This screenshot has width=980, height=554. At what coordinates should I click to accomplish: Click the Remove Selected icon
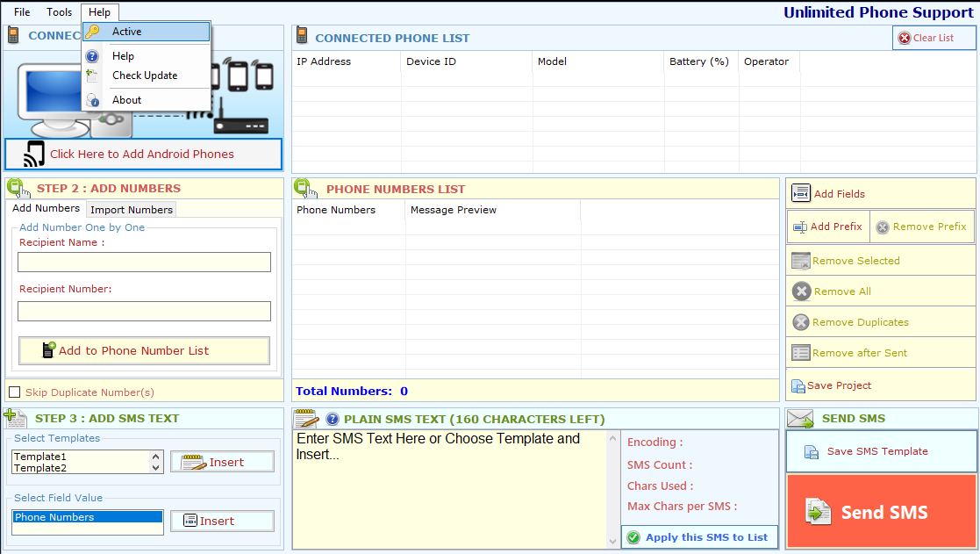[801, 261]
